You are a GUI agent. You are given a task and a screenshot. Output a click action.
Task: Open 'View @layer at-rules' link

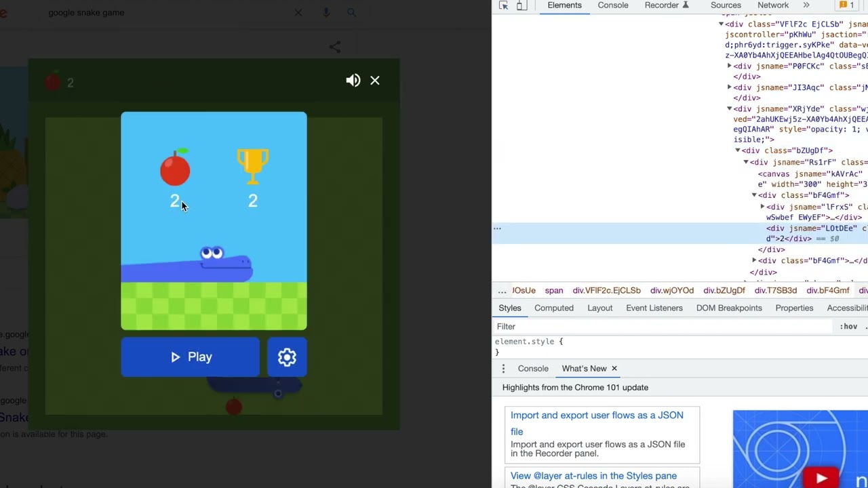pyautogui.click(x=593, y=476)
